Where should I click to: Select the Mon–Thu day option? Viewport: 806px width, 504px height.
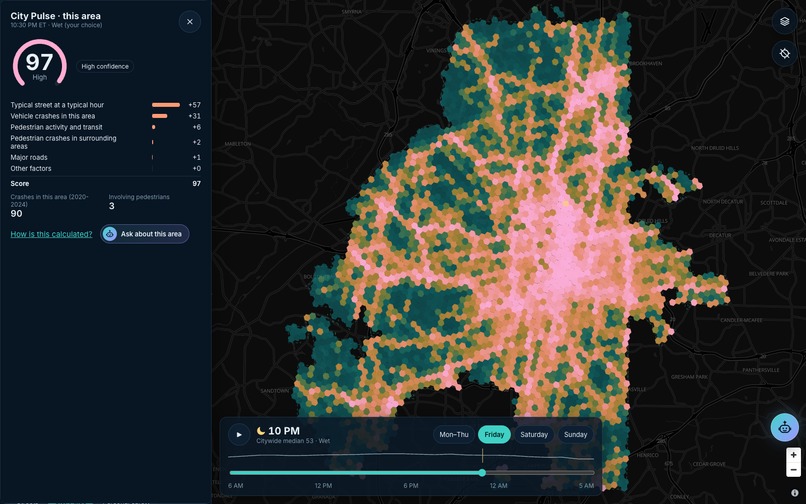454,435
